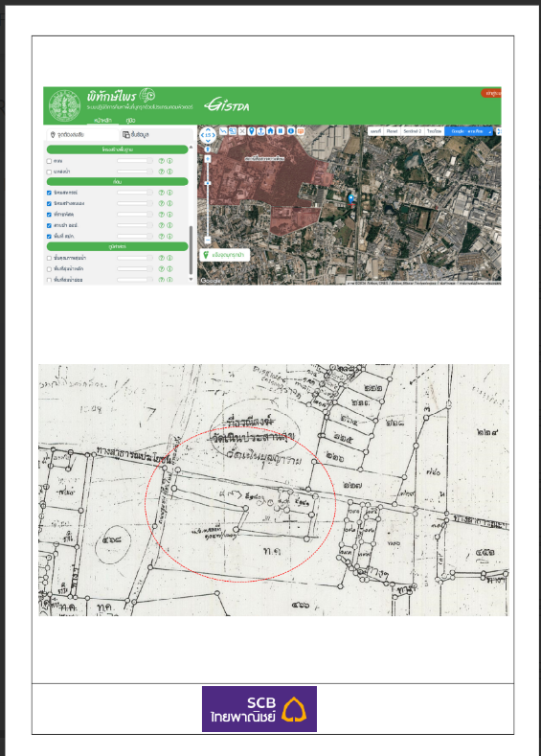
Task: Click the X clear icon in map toolbar
Action: pyautogui.click(x=242, y=131)
